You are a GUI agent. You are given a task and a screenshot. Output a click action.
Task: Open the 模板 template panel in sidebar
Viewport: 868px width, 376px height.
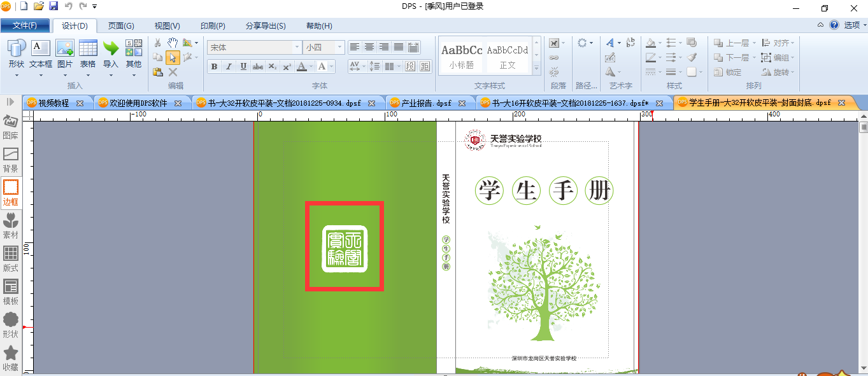click(x=11, y=293)
